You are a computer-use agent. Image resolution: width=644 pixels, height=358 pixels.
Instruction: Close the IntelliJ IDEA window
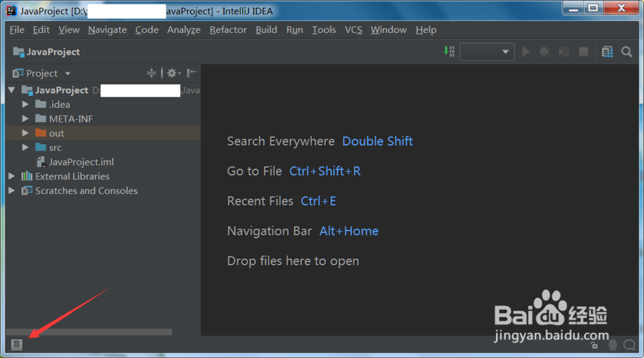click(621, 8)
